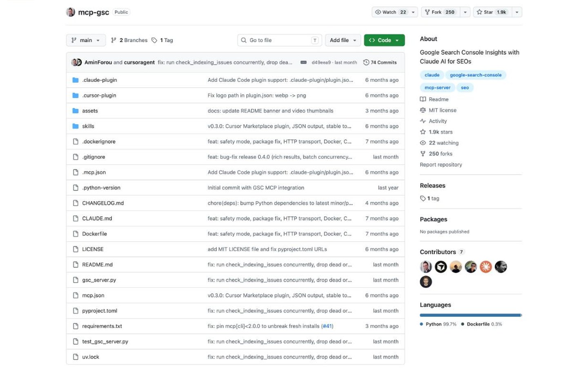588x368 pixels.
Task: Click the tag icon under Releases
Action: click(423, 199)
